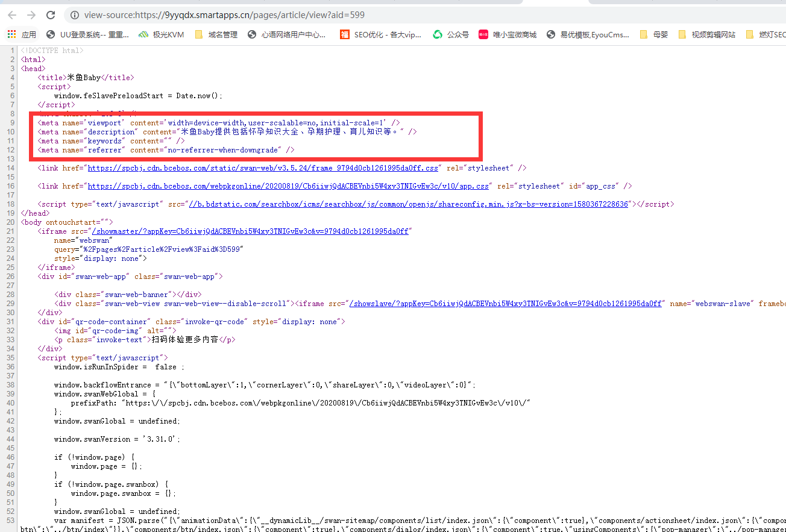The height and width of the screenshot is (532, 786).
Task: Open 唯小宝微商城 bookmark
Action: tap(508, 34)
